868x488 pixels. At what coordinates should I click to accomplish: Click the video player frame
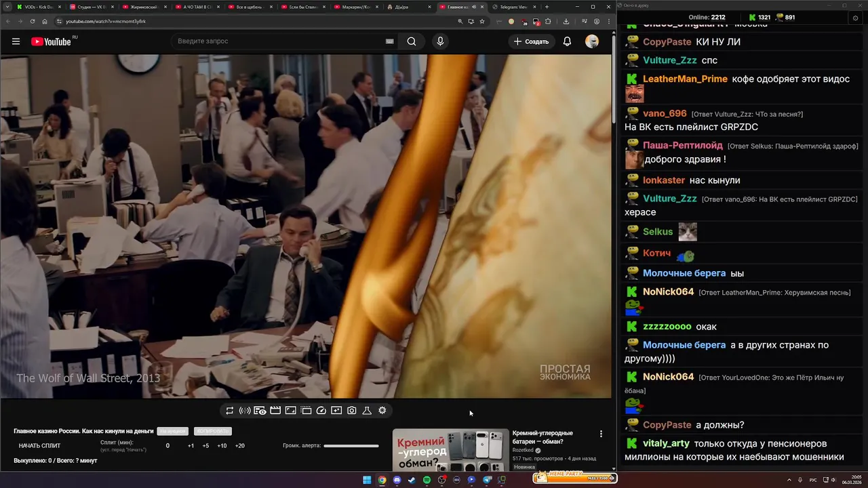(306, 226)
